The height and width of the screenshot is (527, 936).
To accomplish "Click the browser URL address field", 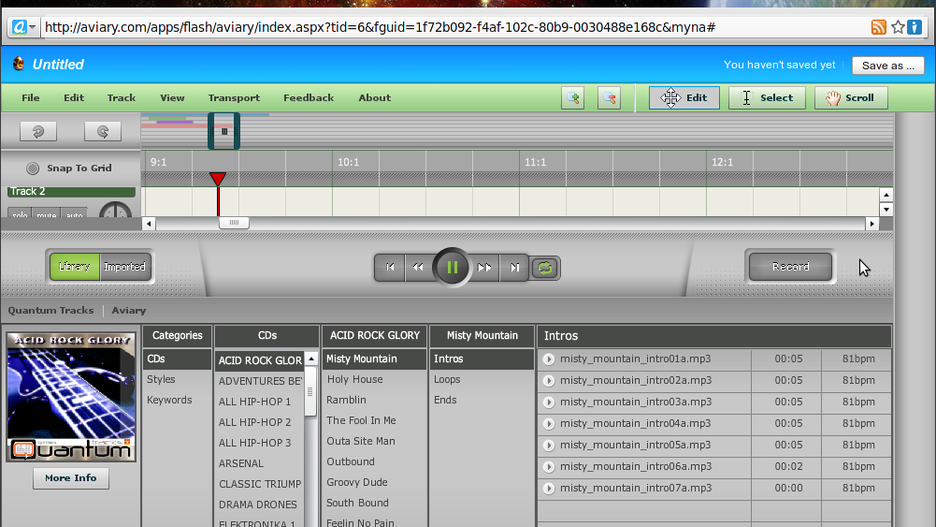I will pyautogui.click(x=454, y=27).
